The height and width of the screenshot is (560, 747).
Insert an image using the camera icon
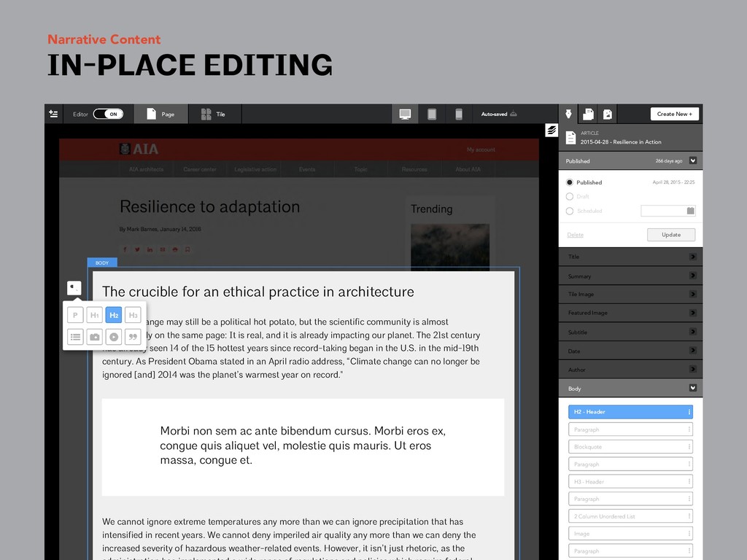pos(94,337)
